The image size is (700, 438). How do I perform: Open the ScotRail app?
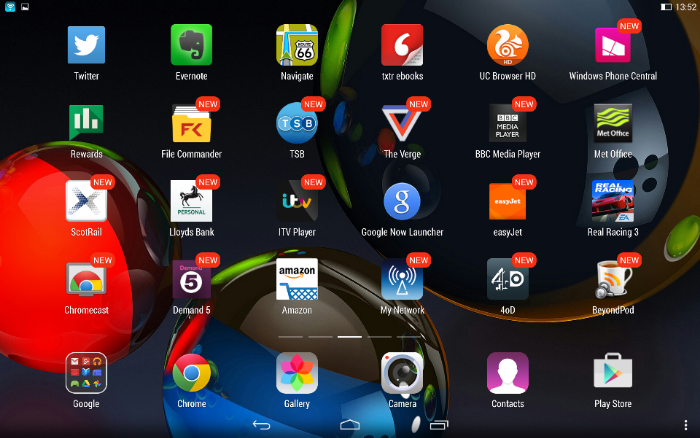click(x=86, y=201)
